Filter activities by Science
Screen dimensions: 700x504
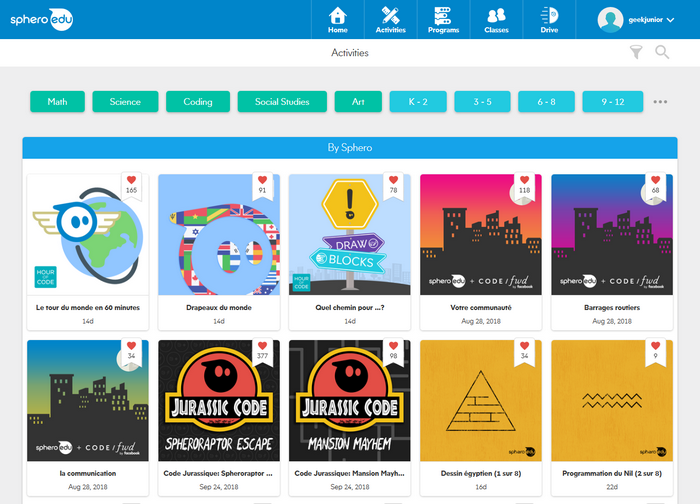(x=125, y=102)
